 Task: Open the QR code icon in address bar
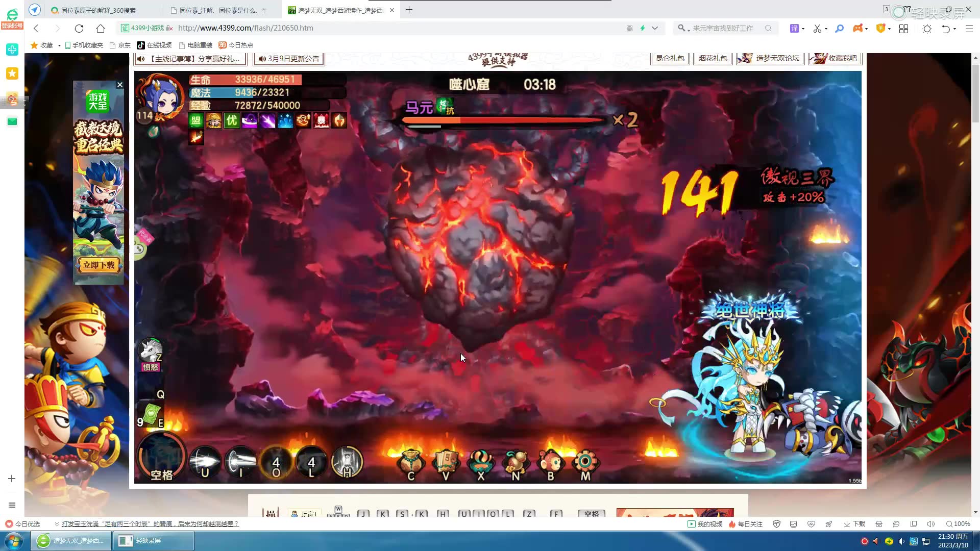[629, 28]
